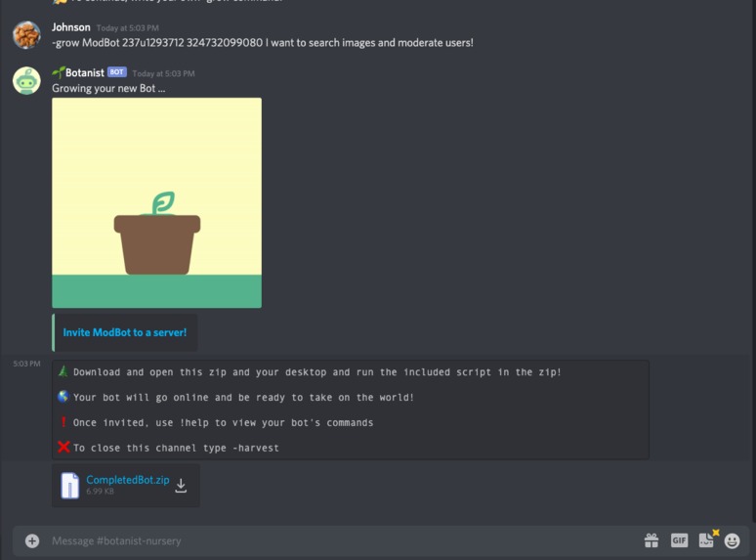Click the Johnson username
The image size is (756, 560).
71,27
